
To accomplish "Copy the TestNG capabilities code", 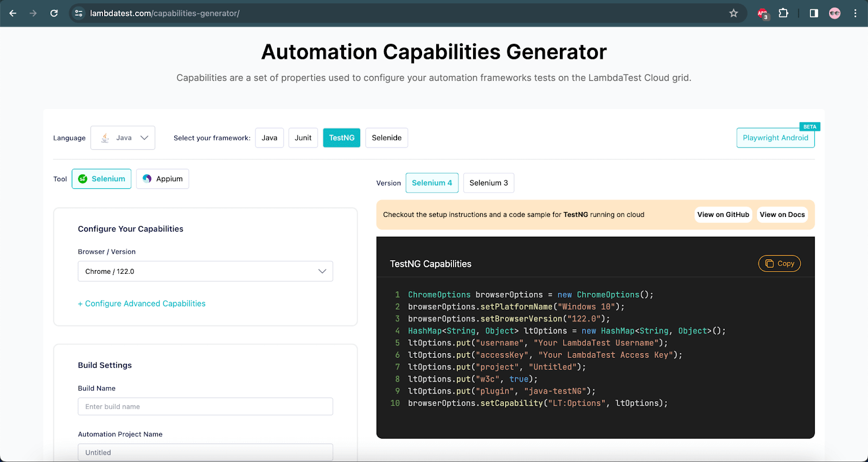I will (780, 264).
